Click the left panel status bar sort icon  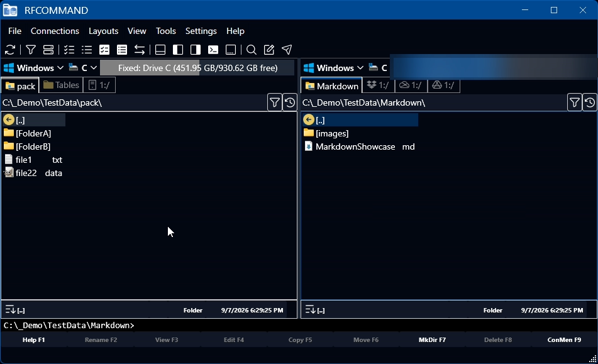[x=10, y=309]
